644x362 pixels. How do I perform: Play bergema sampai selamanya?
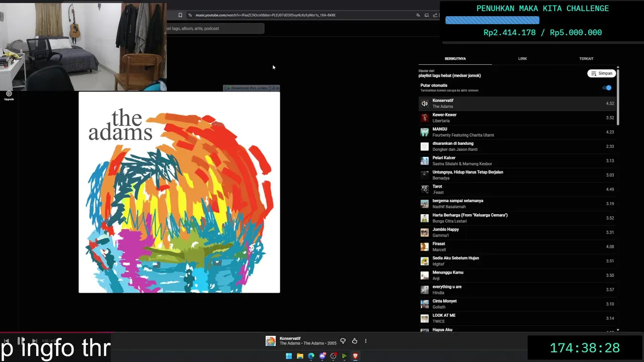518,204
